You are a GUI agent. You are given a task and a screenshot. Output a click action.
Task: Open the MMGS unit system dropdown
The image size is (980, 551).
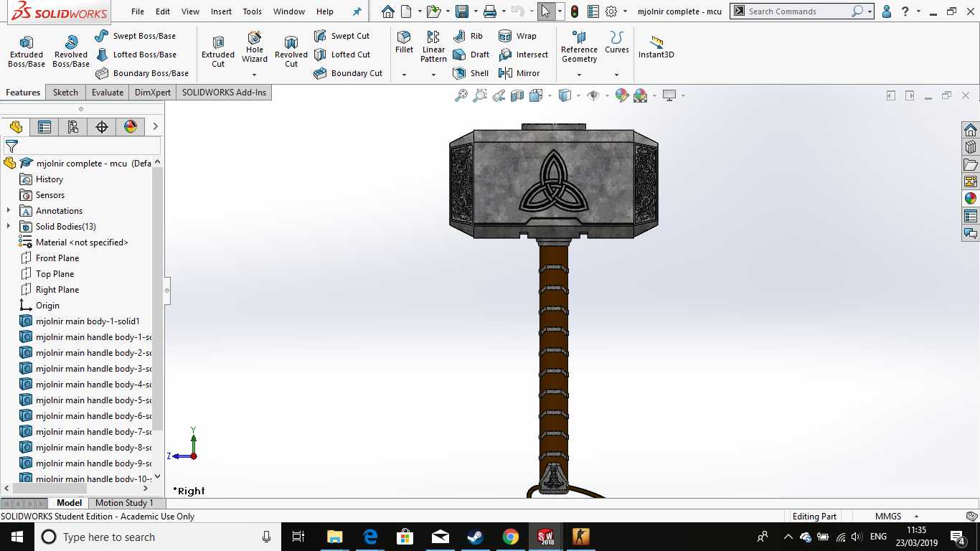(916, 517)
